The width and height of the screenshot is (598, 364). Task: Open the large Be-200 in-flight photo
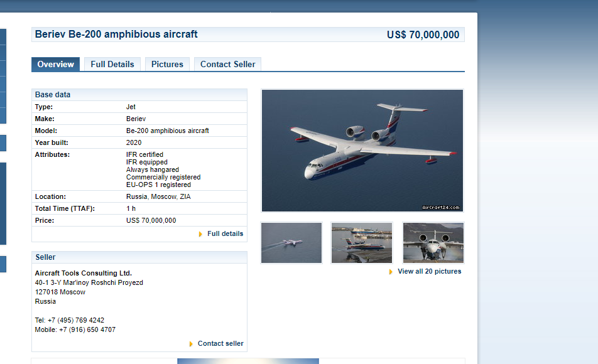(362, 151)
